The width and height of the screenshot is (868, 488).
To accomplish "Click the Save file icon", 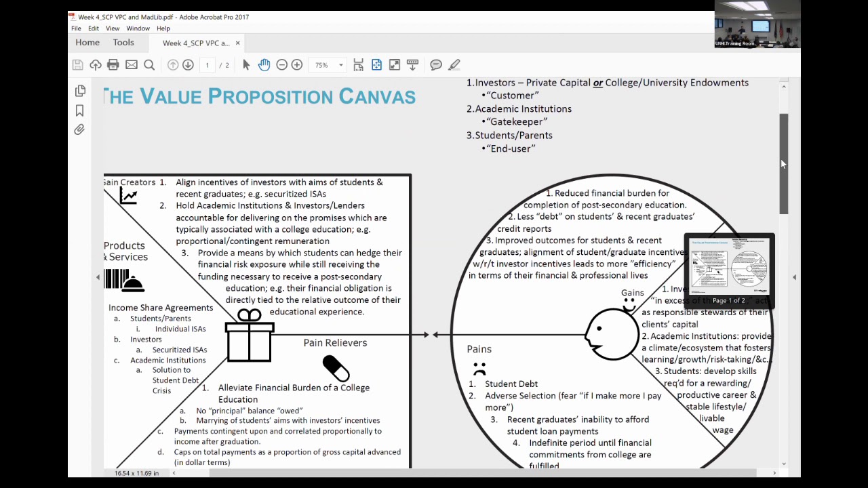I will pyautogui.click(x=78, y=65).
